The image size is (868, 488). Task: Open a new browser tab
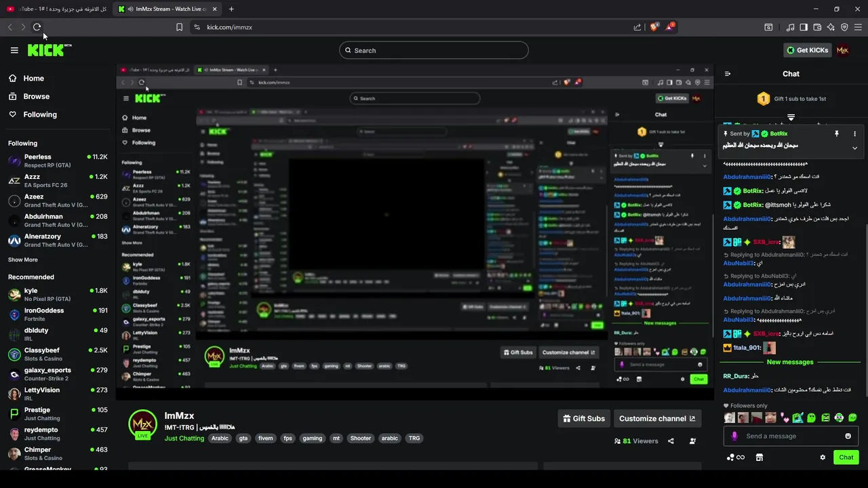coord(231,9)
